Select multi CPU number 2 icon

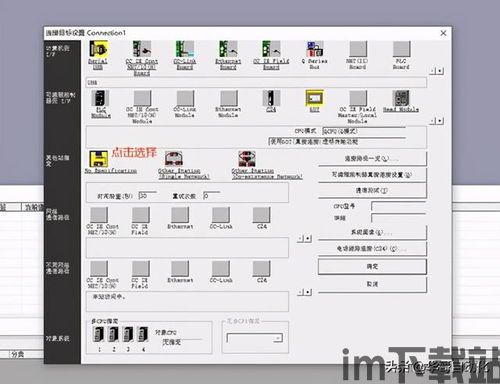pyautogui.click(x=113, y=334)
